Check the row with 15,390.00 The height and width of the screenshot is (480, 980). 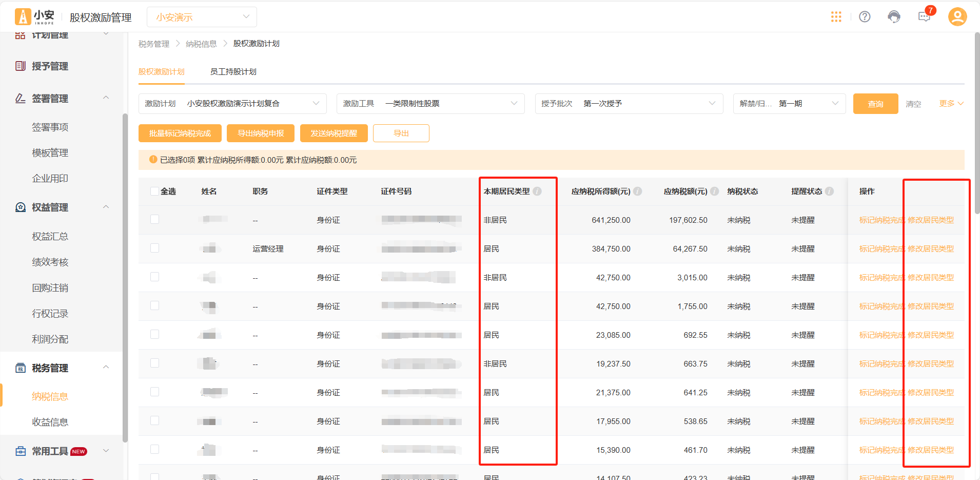[154, 449]
